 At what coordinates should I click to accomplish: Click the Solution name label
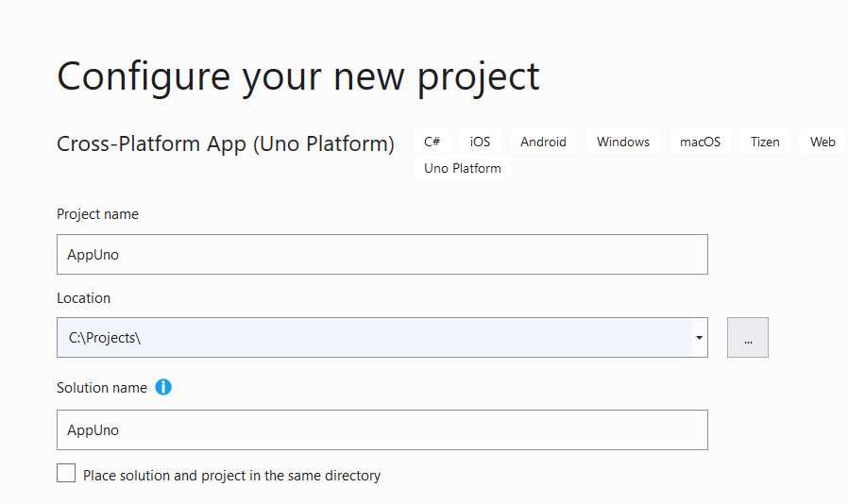click(x=102, y=388)
